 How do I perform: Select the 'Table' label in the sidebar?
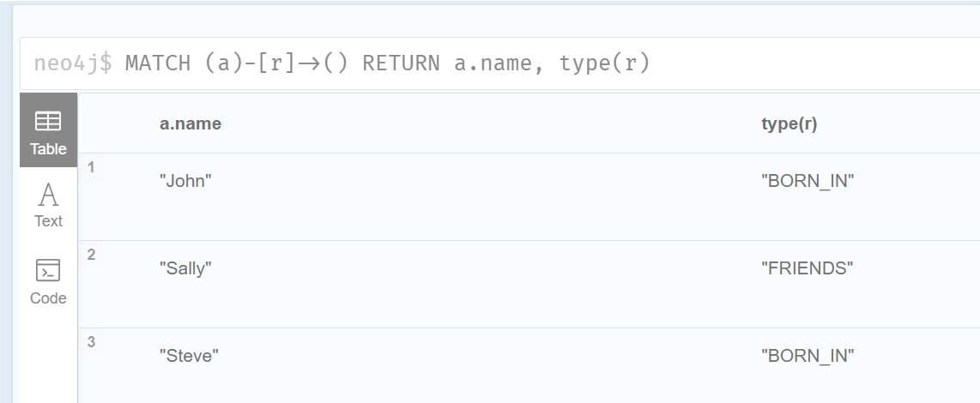(48, 148)
